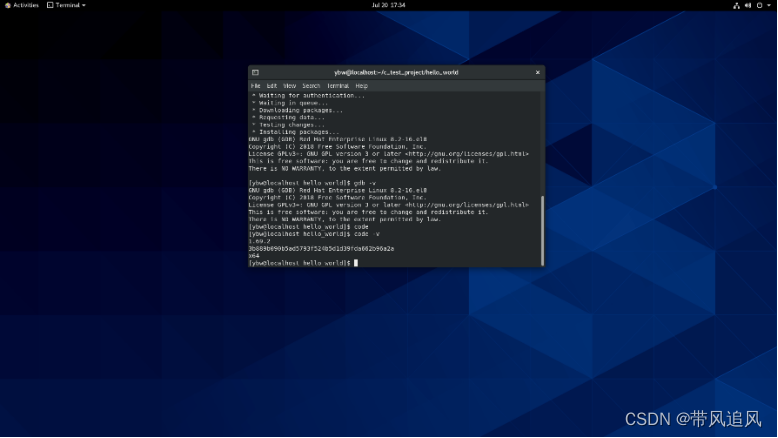The width and height of the screenshot is (778, 438).
Task: Click the commit hash output line
Action: (321, 249)
